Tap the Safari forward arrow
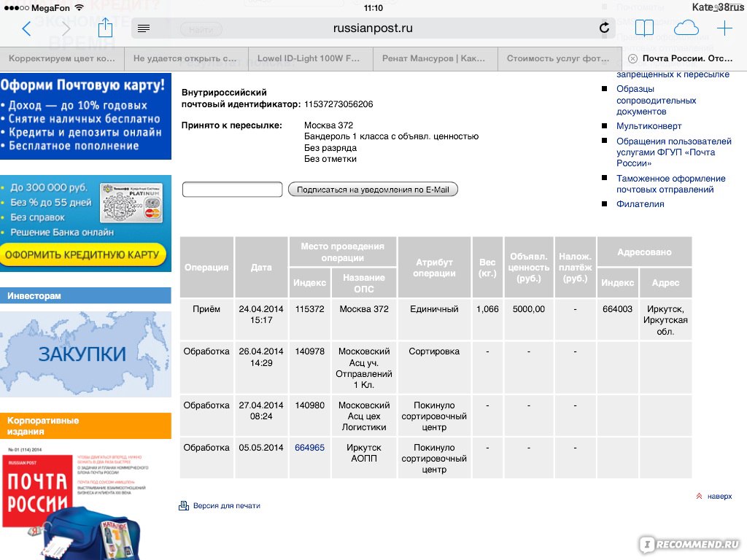The image size is (747, 560). 66,29
